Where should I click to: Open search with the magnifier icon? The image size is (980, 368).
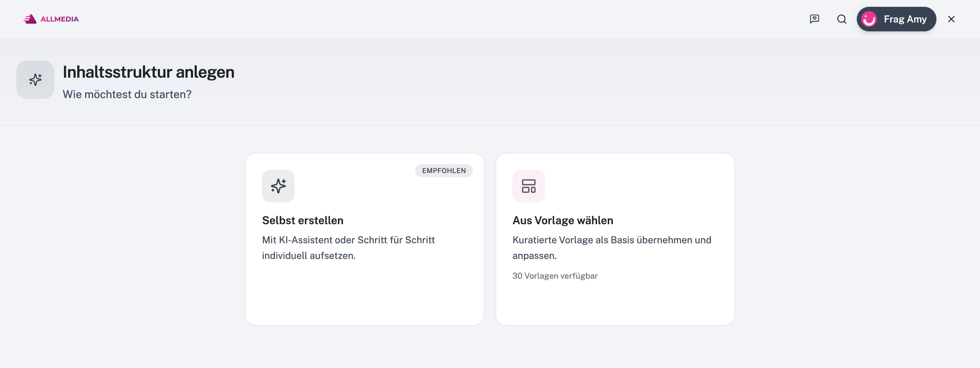pos(842,19)
